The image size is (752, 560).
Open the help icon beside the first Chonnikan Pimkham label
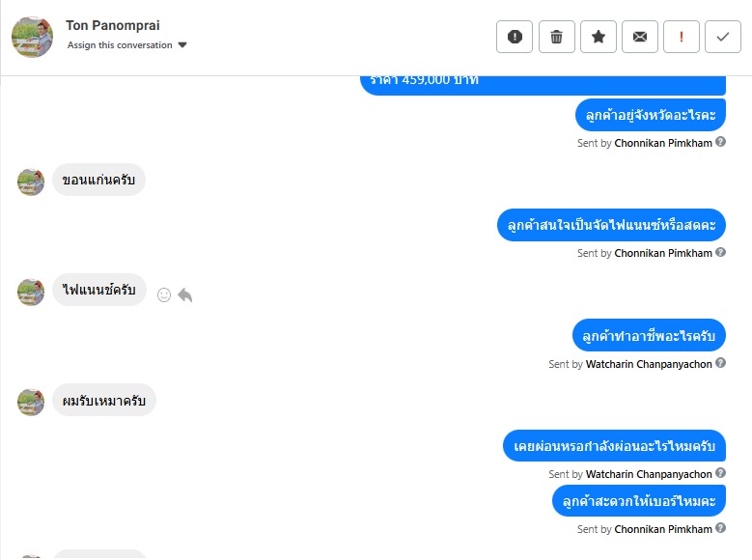720,142
